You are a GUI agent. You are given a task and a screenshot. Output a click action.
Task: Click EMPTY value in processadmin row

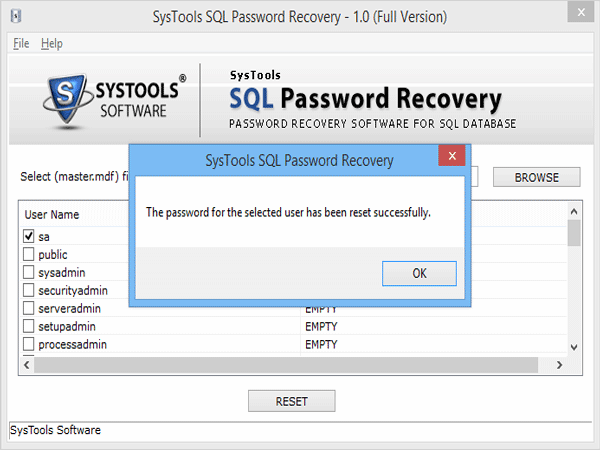pos(321,345)
